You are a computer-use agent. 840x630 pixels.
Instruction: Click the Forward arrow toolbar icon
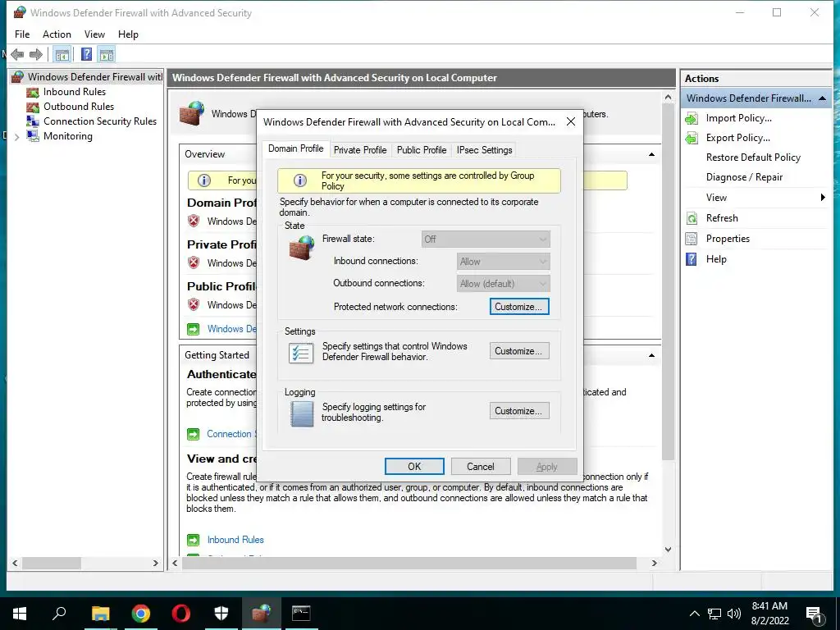pos(36,55)
